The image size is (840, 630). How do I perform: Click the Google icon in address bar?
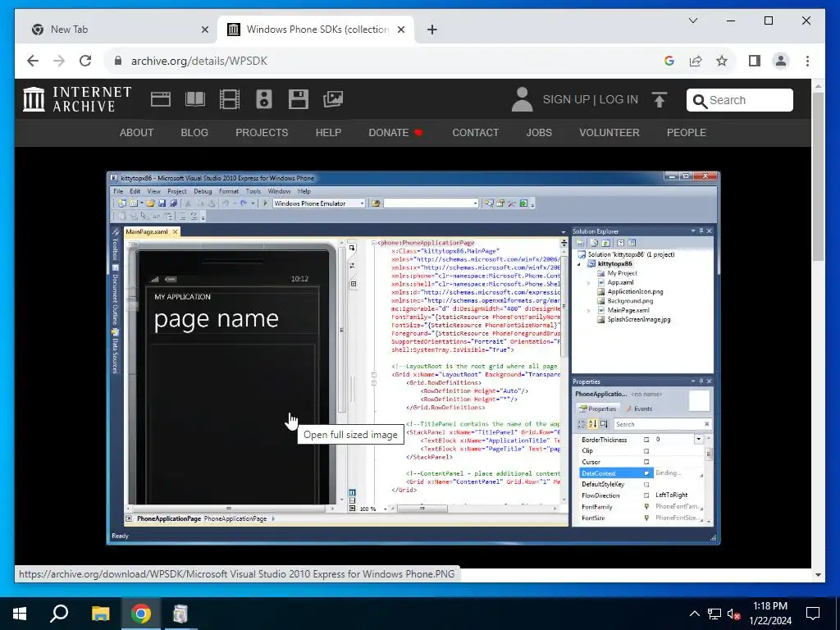pos(669,61)
